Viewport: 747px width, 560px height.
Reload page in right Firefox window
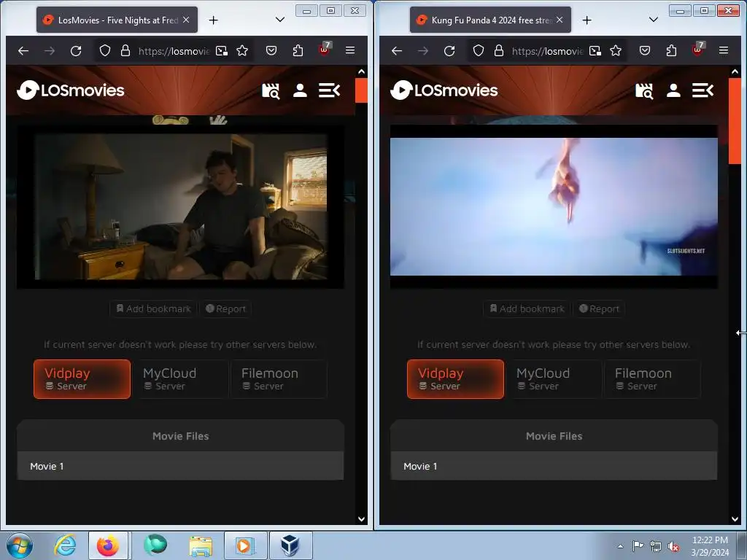pos(449,50)
